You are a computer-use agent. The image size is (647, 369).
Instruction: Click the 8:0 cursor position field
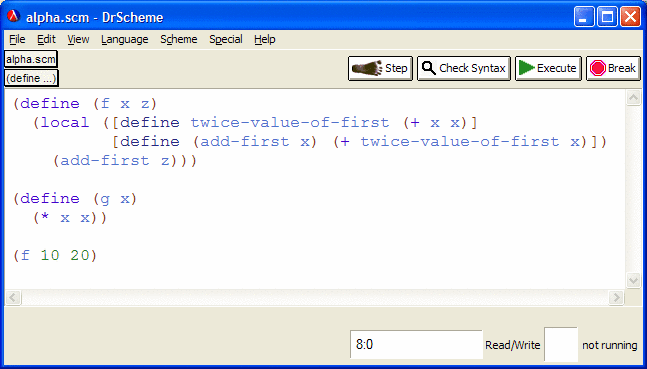coord(416,344)
